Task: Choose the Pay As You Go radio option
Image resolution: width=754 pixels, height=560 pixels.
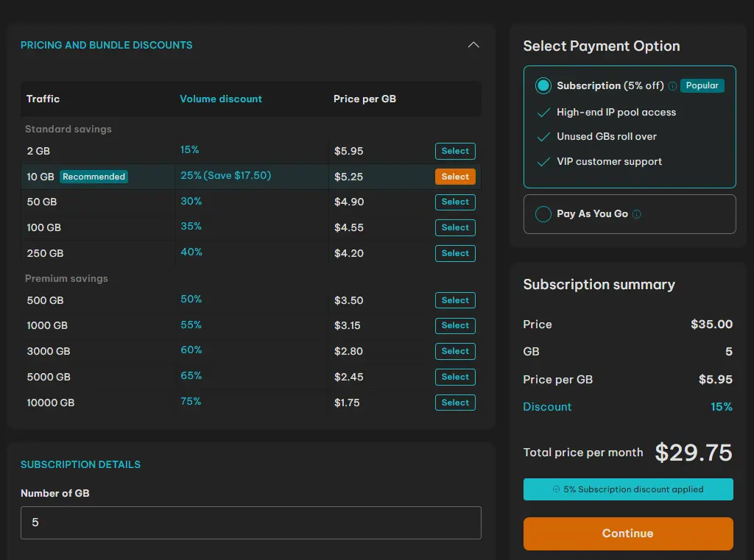Action: coord(543,214)
